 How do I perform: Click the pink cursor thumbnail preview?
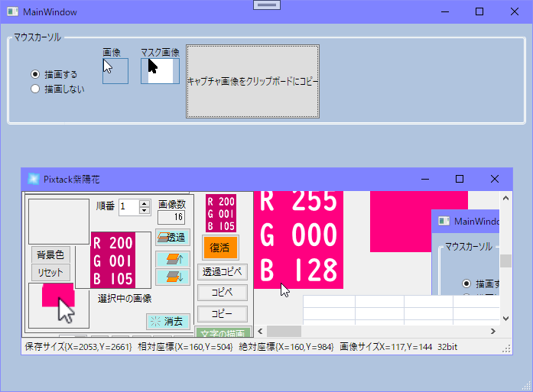coord(59,306)
